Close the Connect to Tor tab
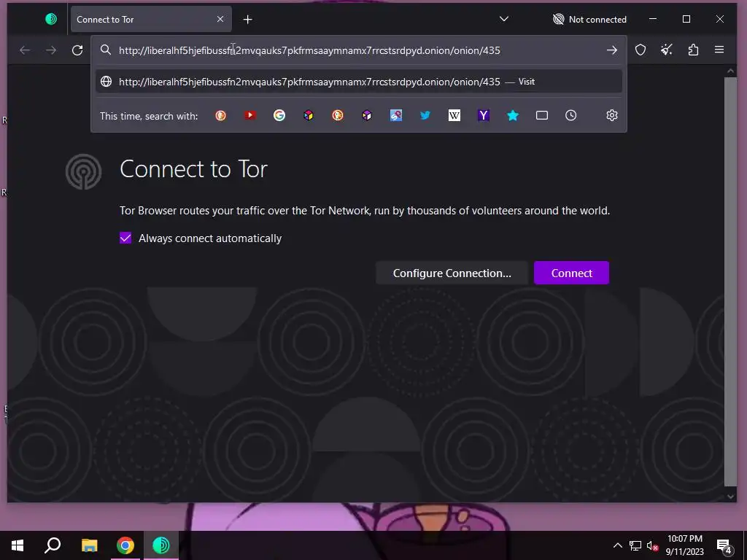The height and width of the screenshot is (560, 747). [x=220, y=19]
